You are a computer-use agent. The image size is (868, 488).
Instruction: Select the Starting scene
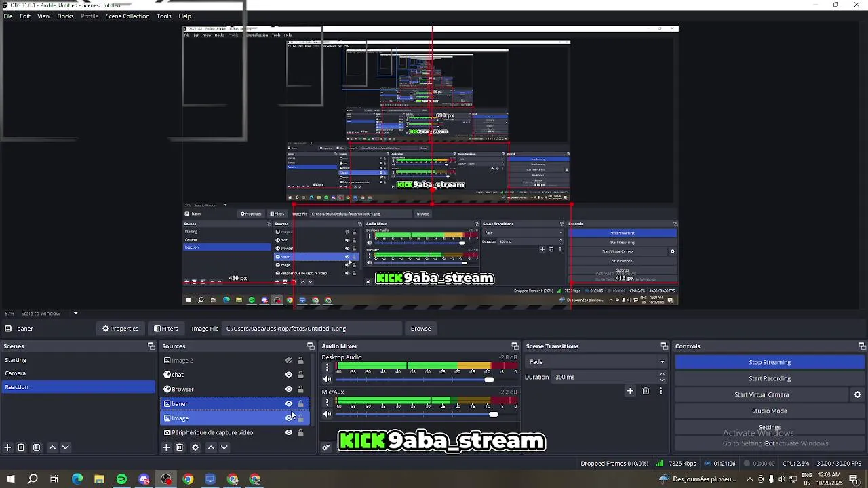click(78, 360)
